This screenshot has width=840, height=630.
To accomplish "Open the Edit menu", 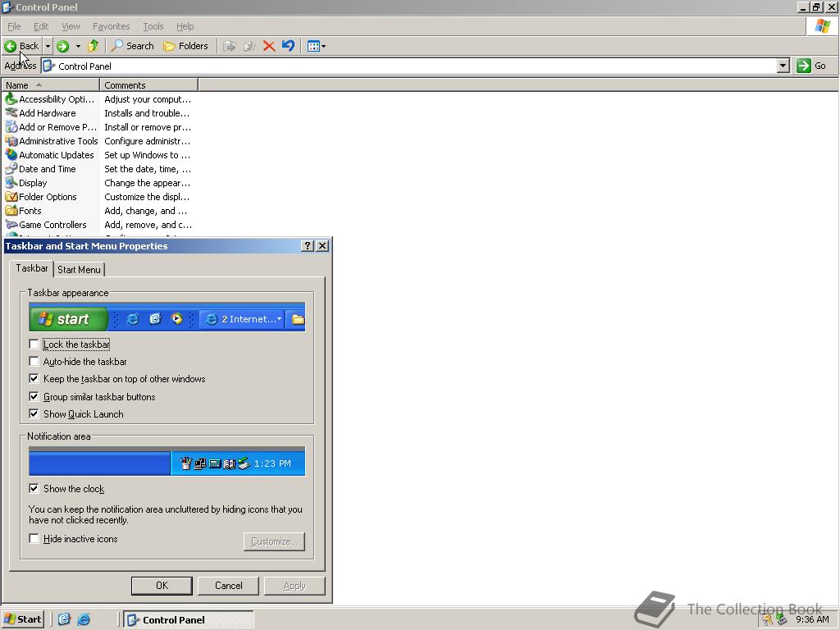I will coord(41,26).
